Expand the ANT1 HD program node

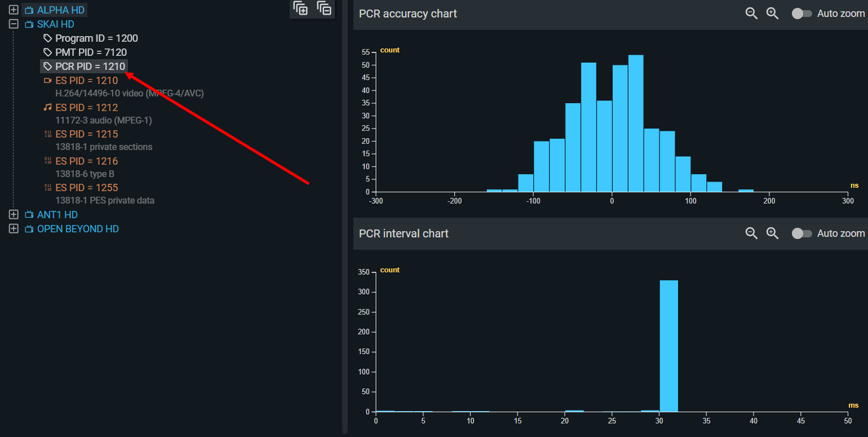pyautogui.click(x=14, y=215)
